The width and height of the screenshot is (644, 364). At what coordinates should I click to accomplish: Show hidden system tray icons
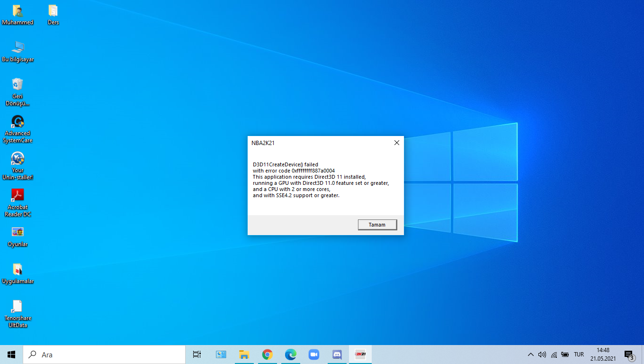pyautogui.click(x=530, y=355)
